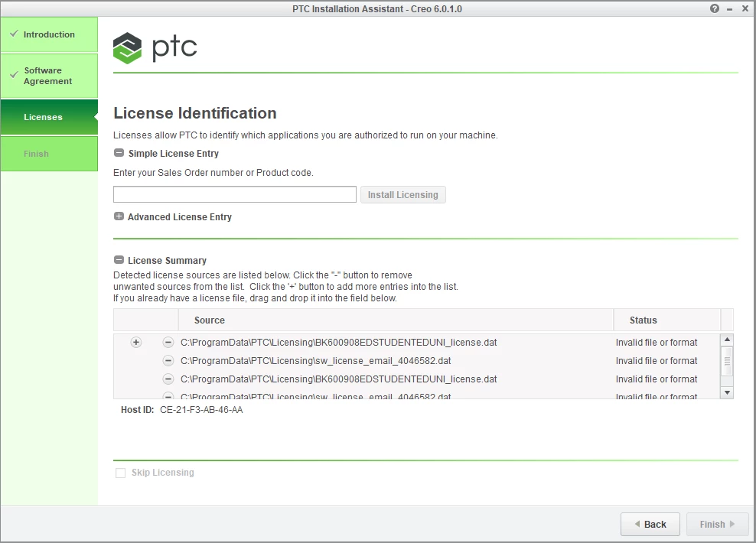Collapse the Simple License Entry section

point(119,152)
